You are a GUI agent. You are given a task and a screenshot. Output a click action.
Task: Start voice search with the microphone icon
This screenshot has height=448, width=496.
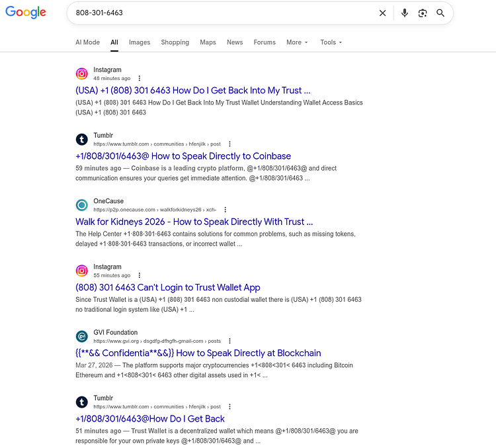pos(404,13)
